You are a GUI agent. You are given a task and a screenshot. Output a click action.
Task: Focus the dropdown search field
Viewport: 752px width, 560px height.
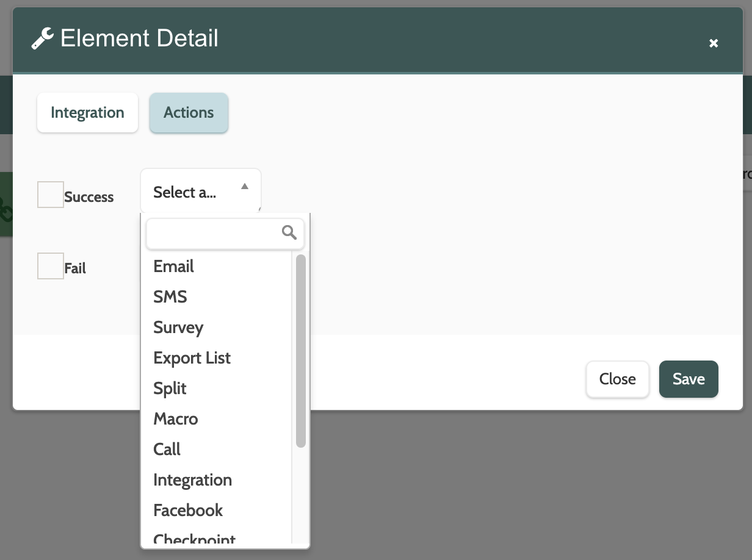[214, 233]
